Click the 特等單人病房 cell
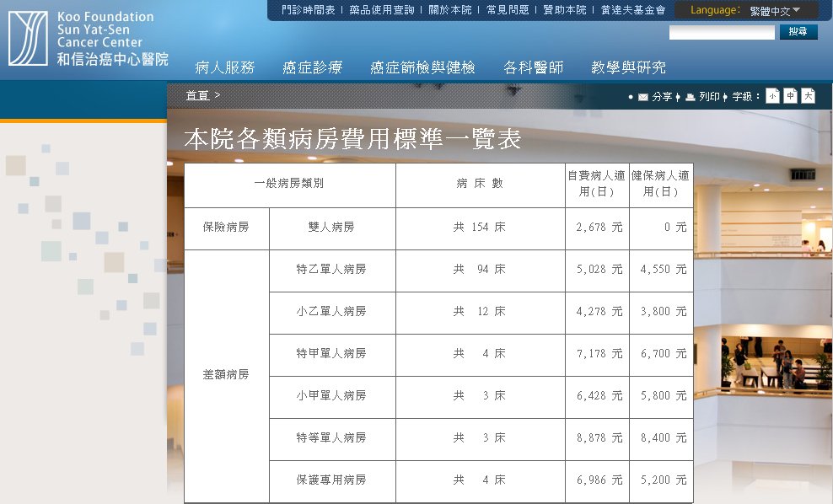Screen dimensions: 833x504 click(332, 440)
